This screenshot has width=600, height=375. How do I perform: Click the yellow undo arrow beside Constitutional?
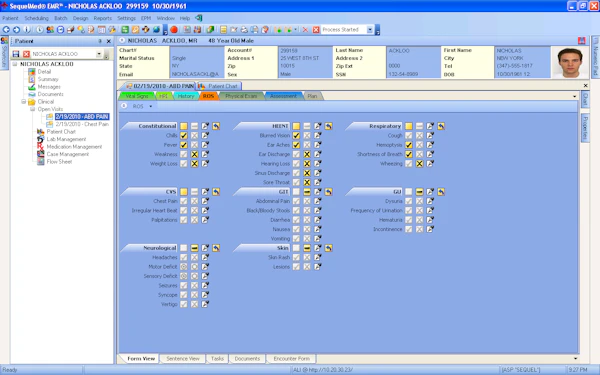pos(216,126)
